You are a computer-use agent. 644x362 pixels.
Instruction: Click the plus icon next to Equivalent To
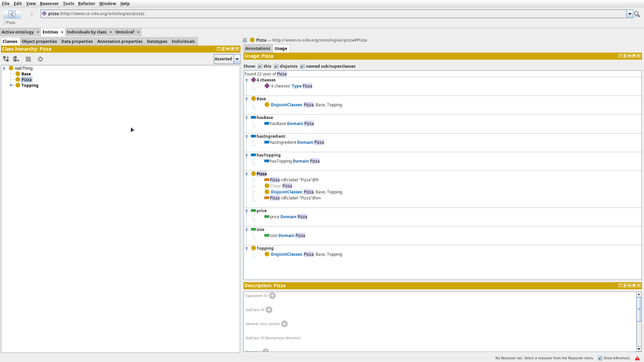tap(272, 296)
